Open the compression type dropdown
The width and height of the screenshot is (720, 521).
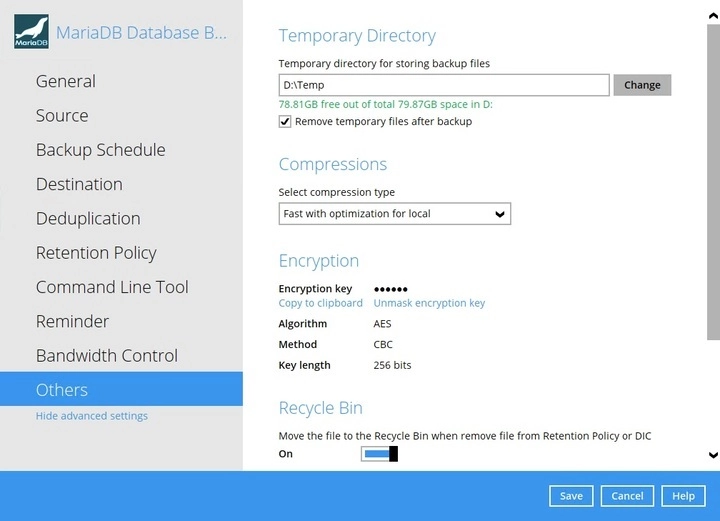click(394, 214)
